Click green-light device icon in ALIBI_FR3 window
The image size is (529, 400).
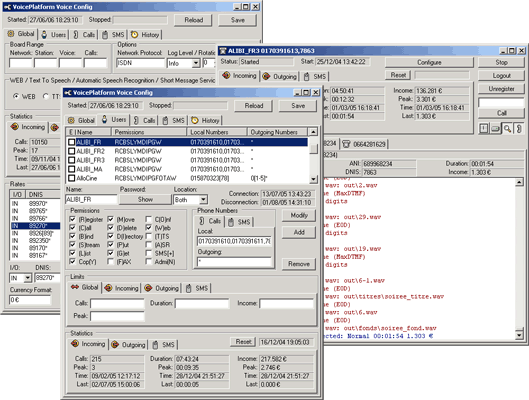[x=496, y=128]
